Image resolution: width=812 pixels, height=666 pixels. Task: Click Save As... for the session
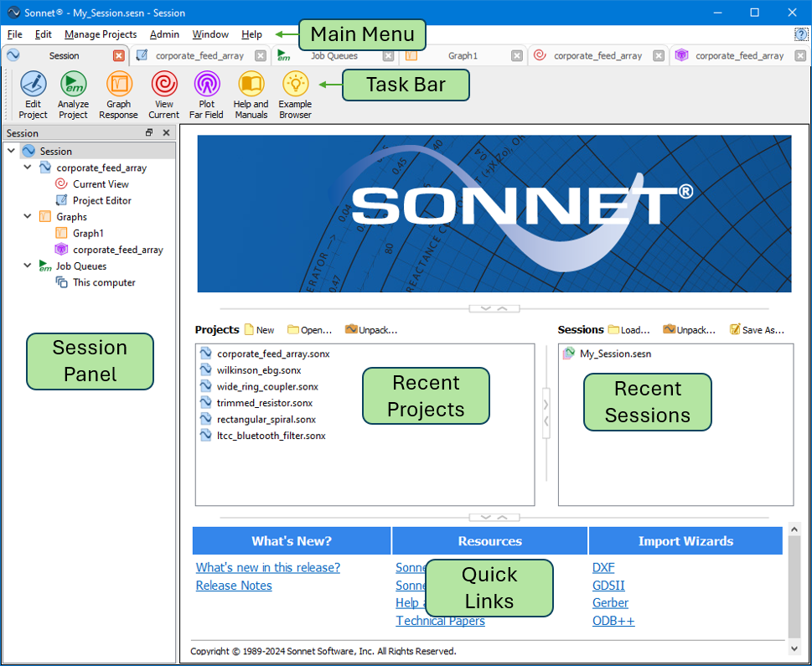757,330
